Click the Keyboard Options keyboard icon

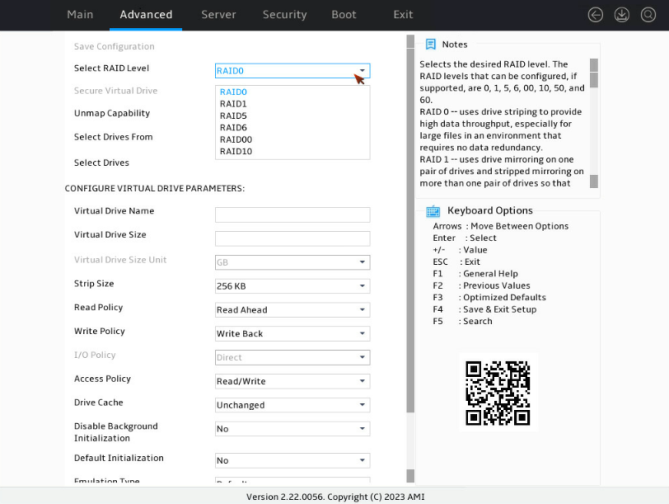(433, 211)
